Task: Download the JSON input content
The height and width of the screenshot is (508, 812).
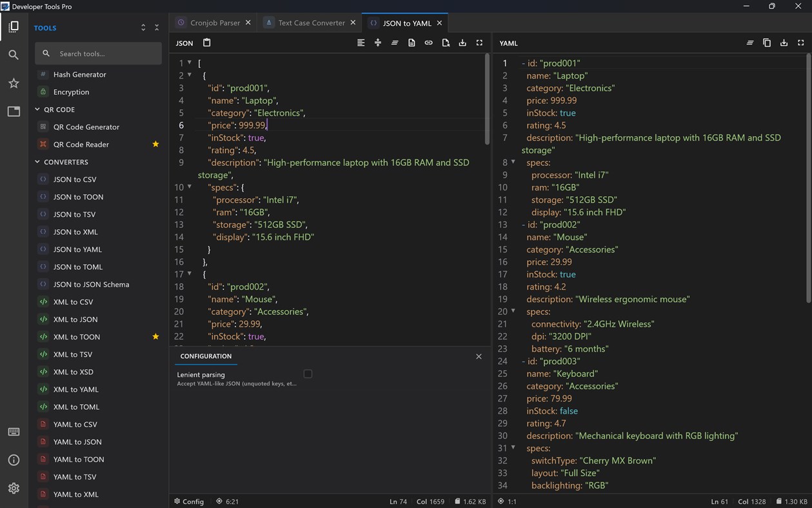Action: (x=462, y=43)
